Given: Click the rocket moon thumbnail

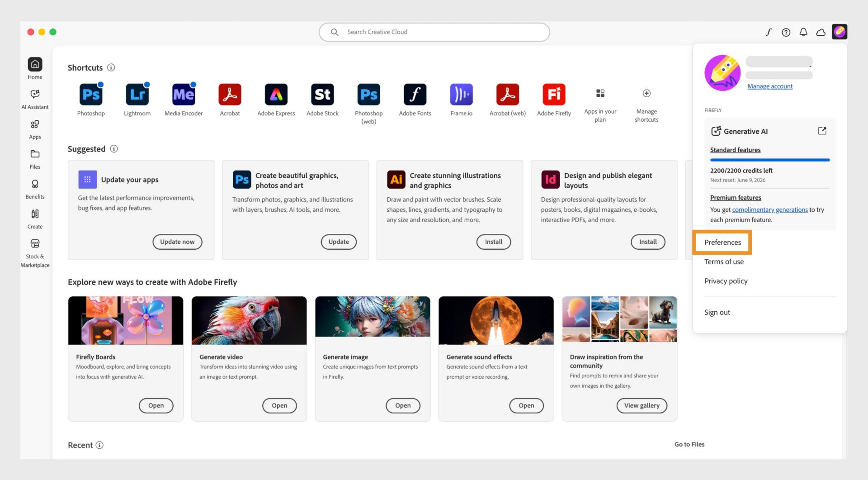Looking at the screenshot, I should [496, 320].
